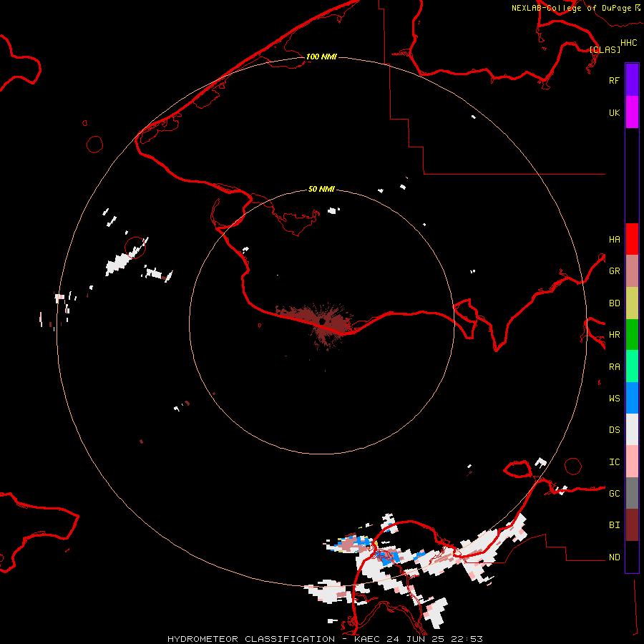The image size is (644, 644).
Task: Click the HR green legend swatch
Action: point(632,335)
